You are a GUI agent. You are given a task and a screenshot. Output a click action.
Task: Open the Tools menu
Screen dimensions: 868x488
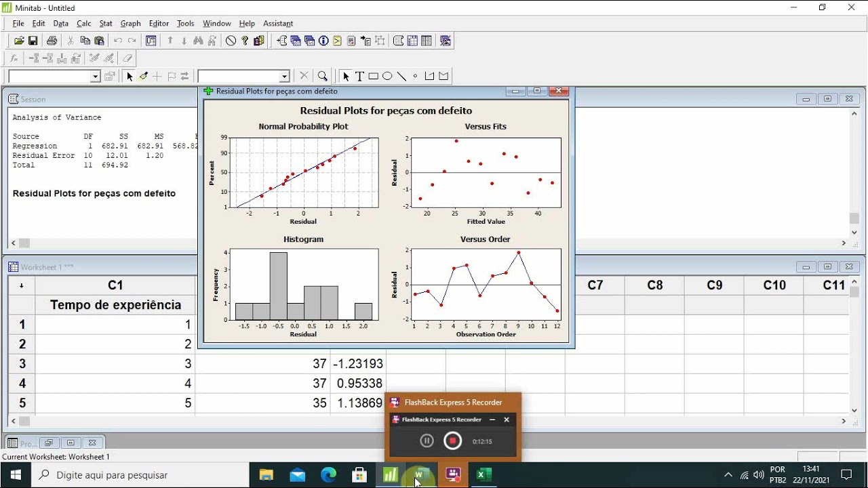point(186,23)
